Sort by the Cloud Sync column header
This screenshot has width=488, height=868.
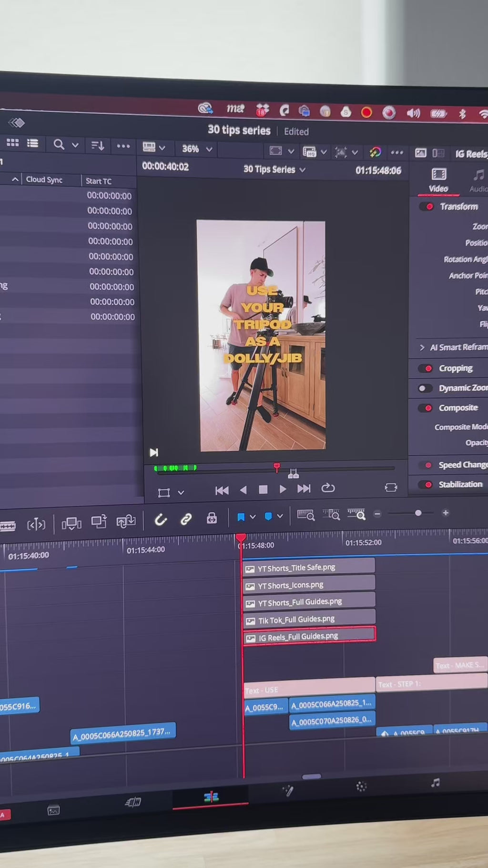click(44, 180)
